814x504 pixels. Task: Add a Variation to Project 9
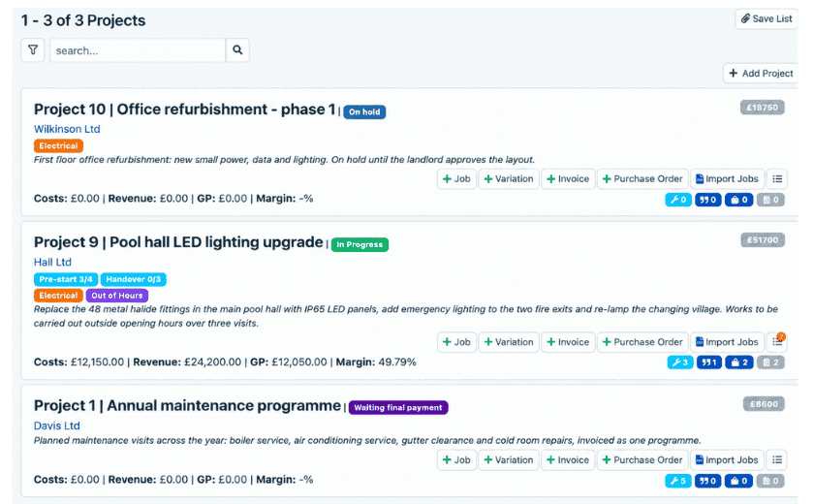tap(509, 342)
